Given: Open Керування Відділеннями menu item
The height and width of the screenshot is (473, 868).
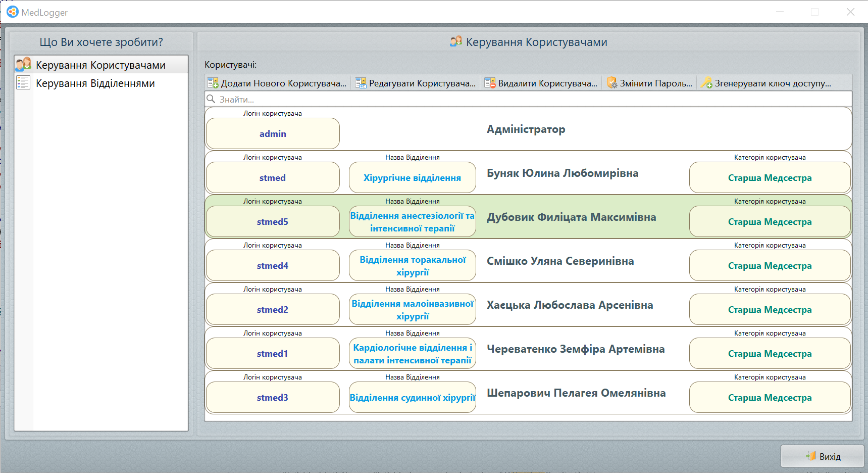Looking at the screenshot, I should click(x=95, y=83).
